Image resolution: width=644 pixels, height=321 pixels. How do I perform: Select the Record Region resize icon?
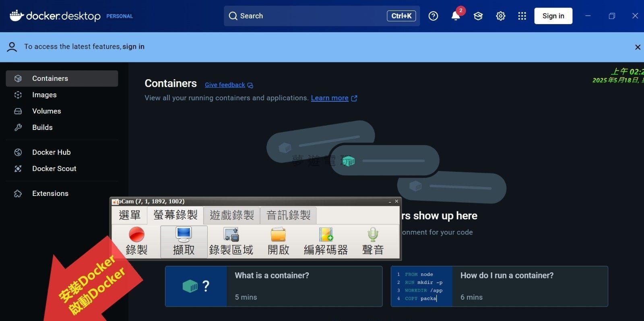(x=231, y=235)
